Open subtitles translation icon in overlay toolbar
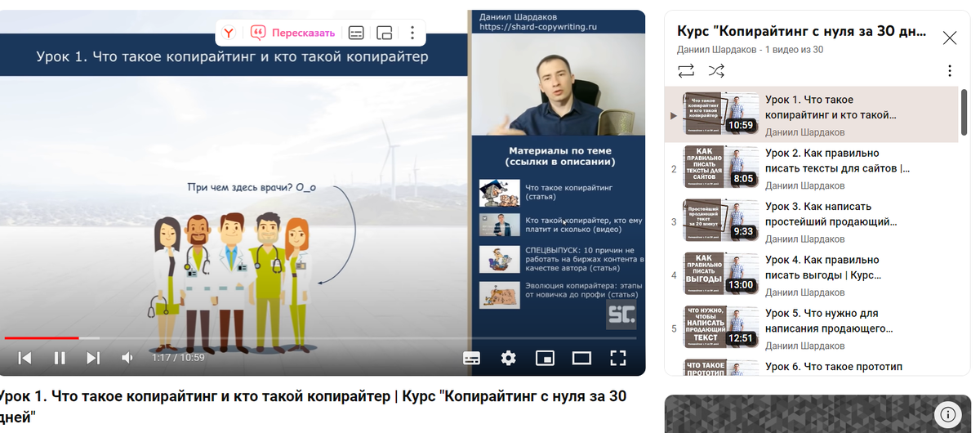 click(356, 33)
